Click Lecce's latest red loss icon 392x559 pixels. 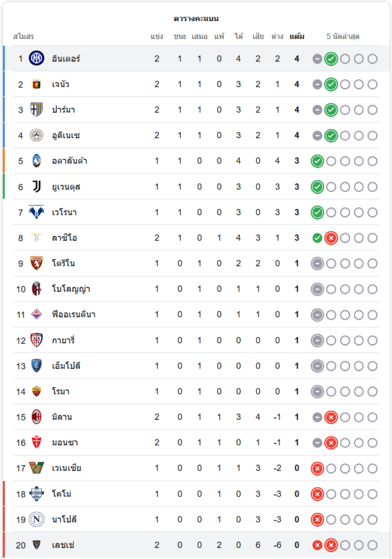(331, 545)
